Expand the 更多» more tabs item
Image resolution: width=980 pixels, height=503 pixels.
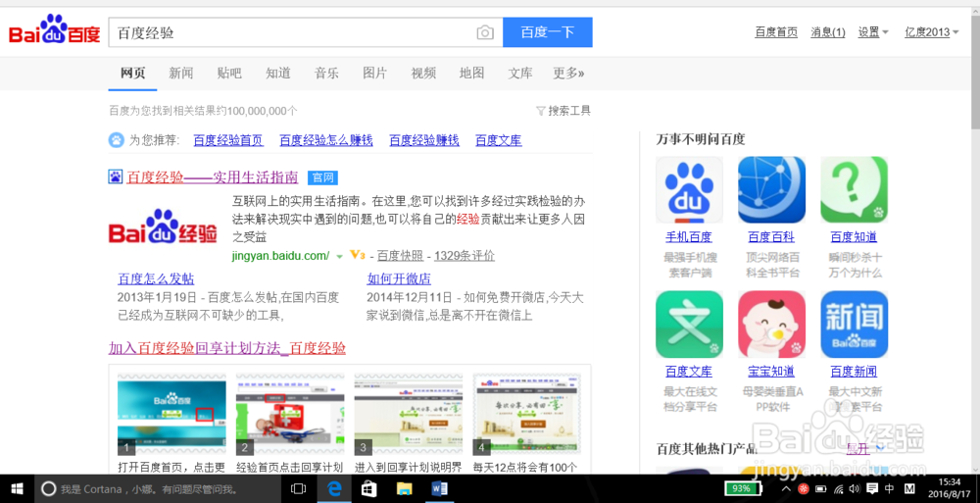click(568, 74)
